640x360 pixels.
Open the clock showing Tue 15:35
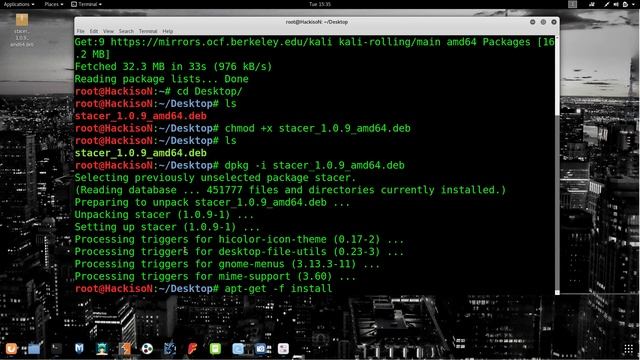click(320, 4)
